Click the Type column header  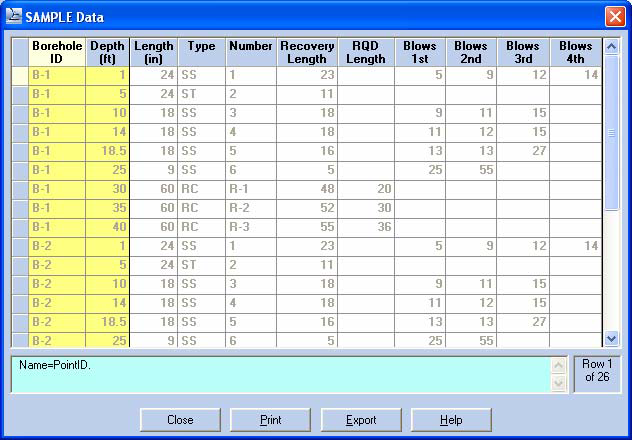tap(201, 52)
